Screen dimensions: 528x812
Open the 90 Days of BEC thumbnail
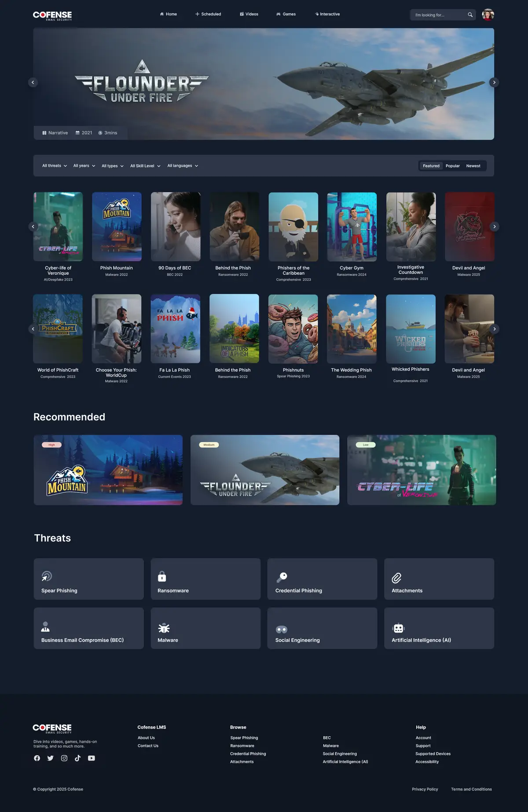click(x=176, y=226)
